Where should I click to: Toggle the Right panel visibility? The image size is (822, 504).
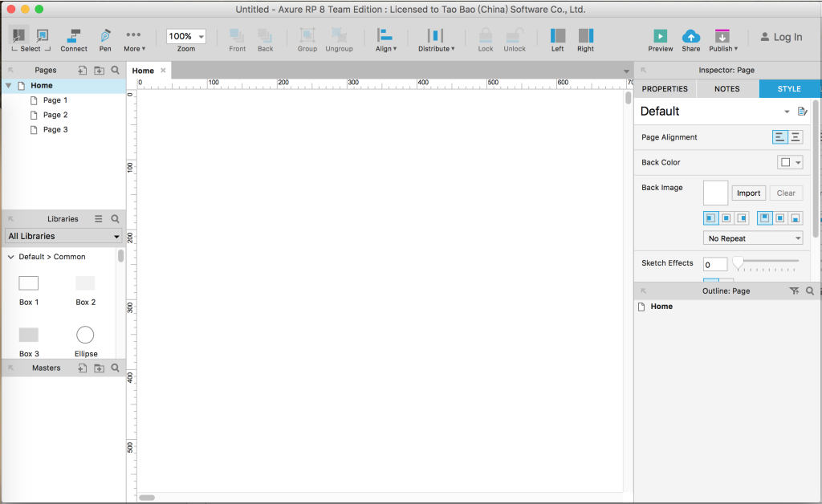click(x=585, y=40)
